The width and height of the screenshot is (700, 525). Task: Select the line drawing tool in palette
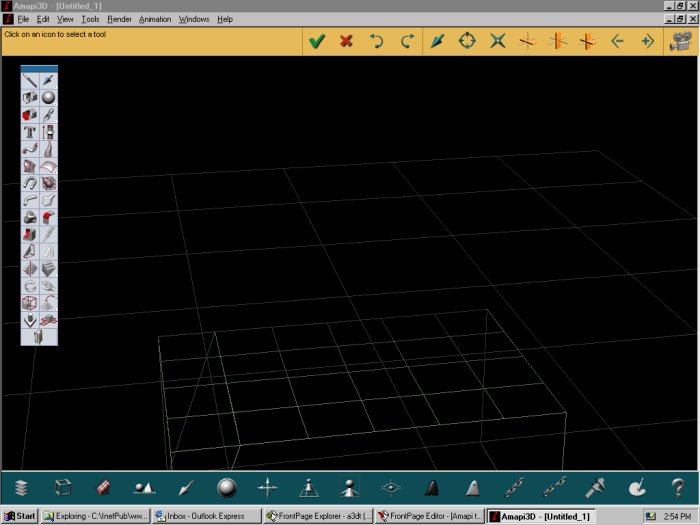(x=30, y=81)
